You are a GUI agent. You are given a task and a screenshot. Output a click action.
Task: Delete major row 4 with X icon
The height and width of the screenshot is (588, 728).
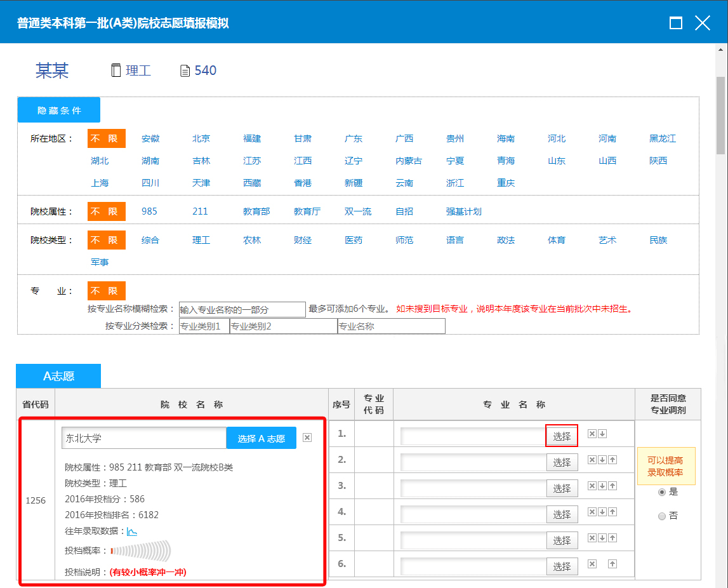(592, 512)
